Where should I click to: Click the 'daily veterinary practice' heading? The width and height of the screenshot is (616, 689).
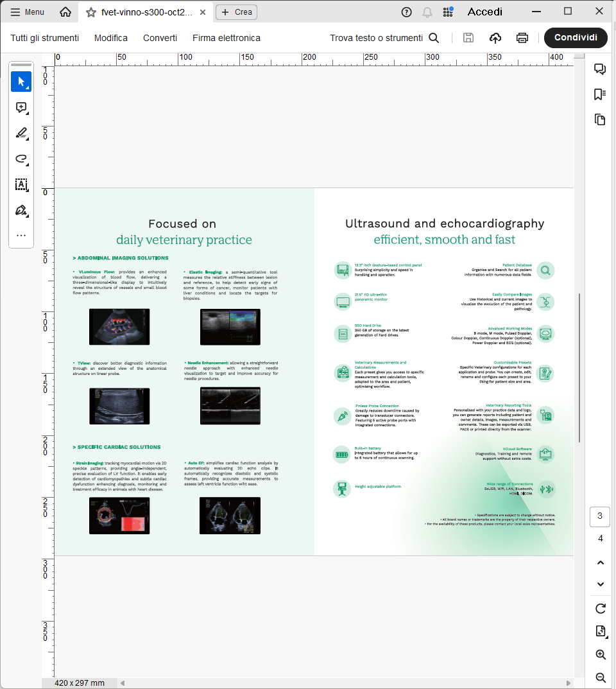[x=184, y=240]
